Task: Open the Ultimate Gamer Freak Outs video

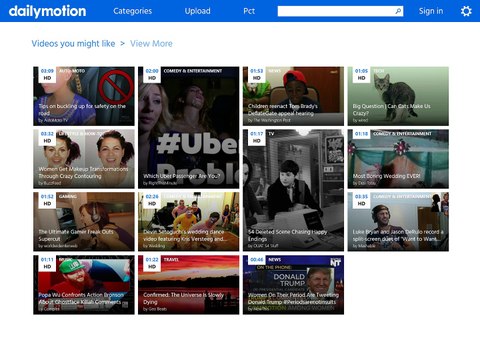Action: [84, 222]
